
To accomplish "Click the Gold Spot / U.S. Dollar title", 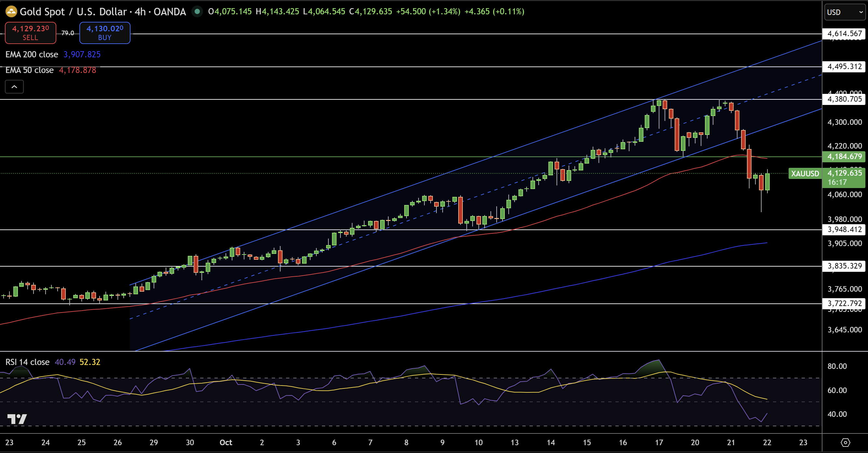I will [73, 12].
